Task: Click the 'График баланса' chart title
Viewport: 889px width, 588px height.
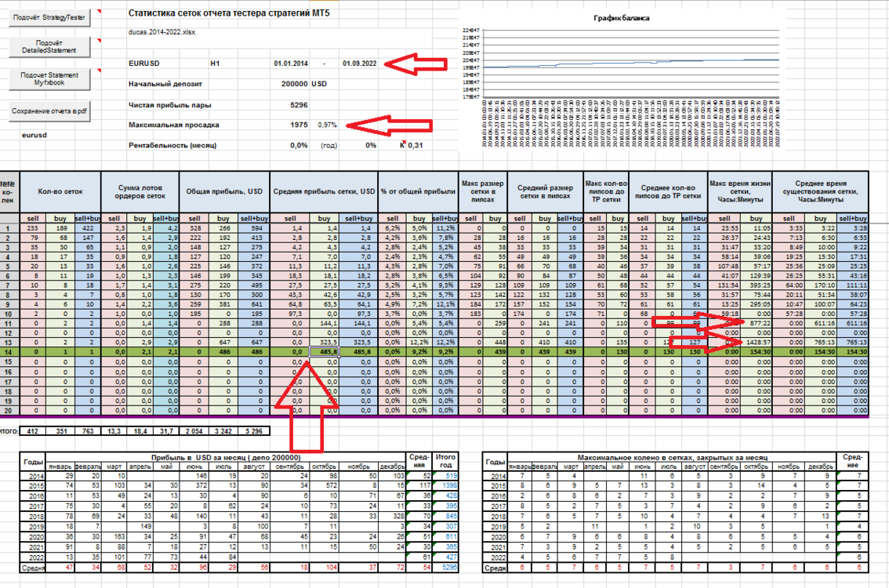Action: tap(622, 18)
